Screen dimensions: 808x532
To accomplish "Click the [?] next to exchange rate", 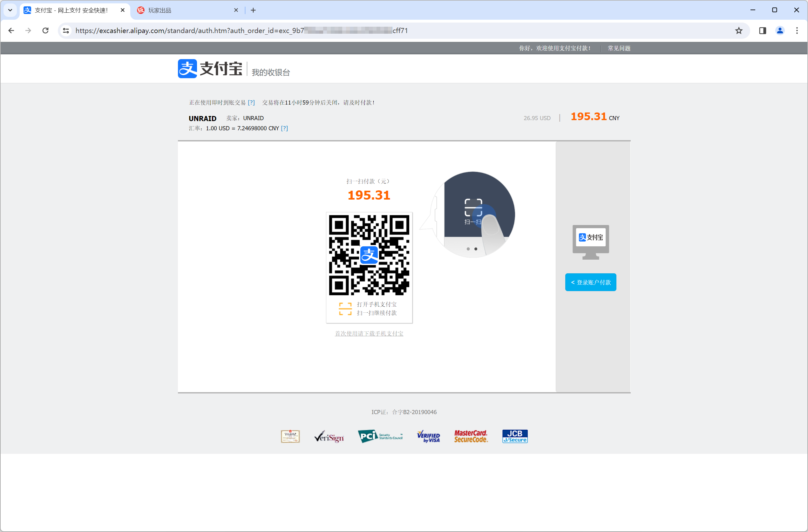I will 284,128.
